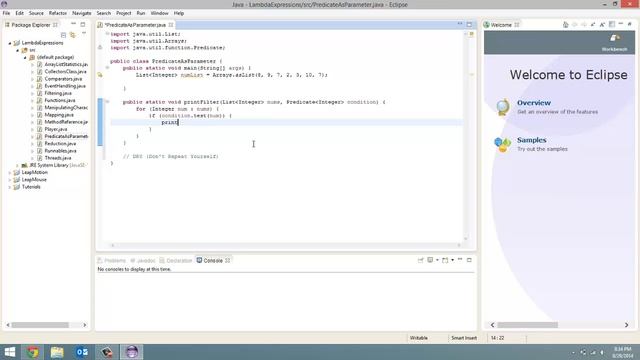Open Windows Start button
640x360 pixels.
9,352
